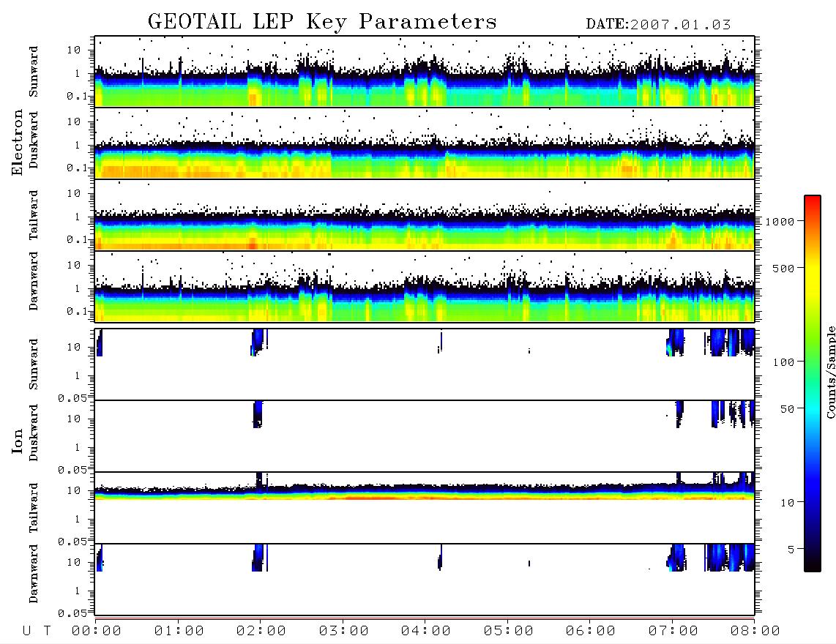The image size is (836, 644).
Task: Click the Ion Sunward burst near 02:00
Action: (258, 342)
